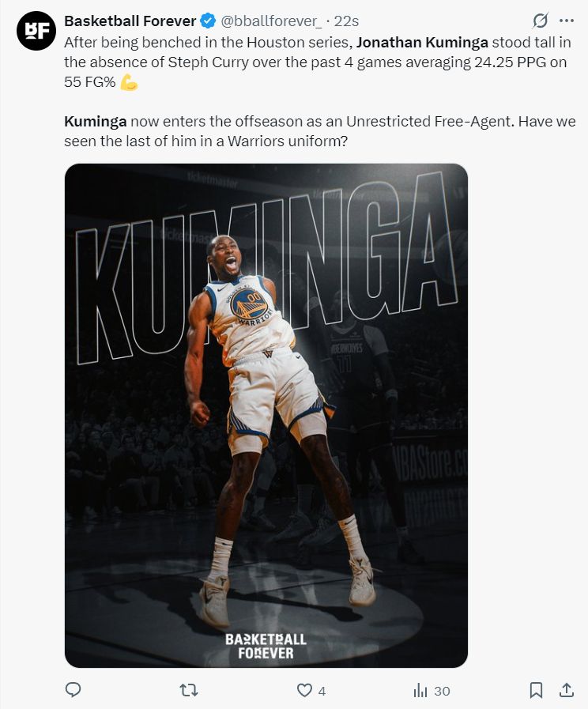Open the Basketball Forever profile avatar
Viewport: 588px width, 709px height.
tap(36, 30)
